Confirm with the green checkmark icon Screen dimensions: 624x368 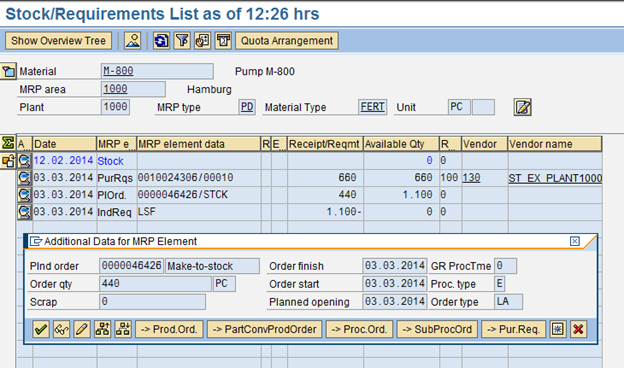pos(41,329)
